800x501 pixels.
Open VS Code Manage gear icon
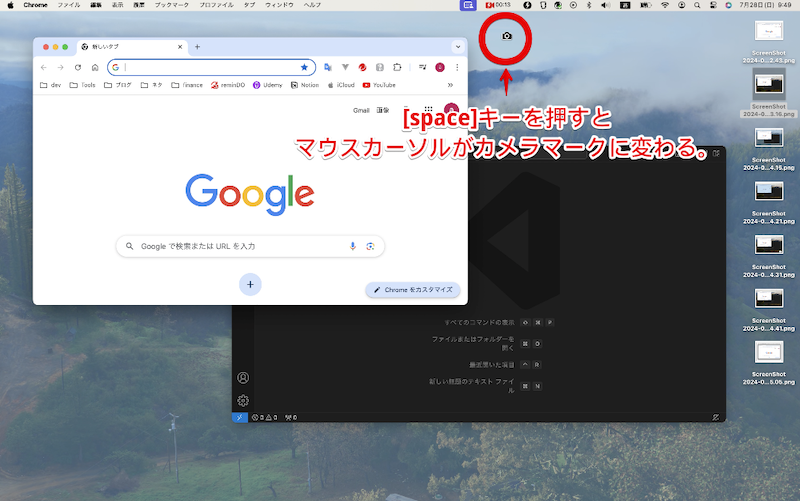(x=243, y=400)
